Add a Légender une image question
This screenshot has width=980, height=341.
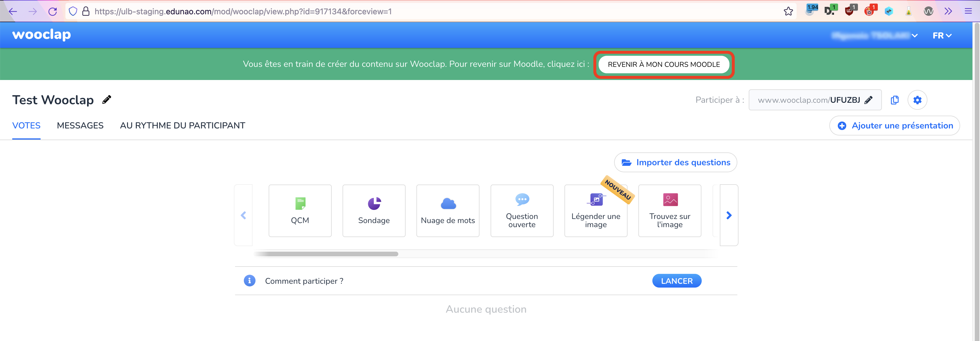(596, 210)
